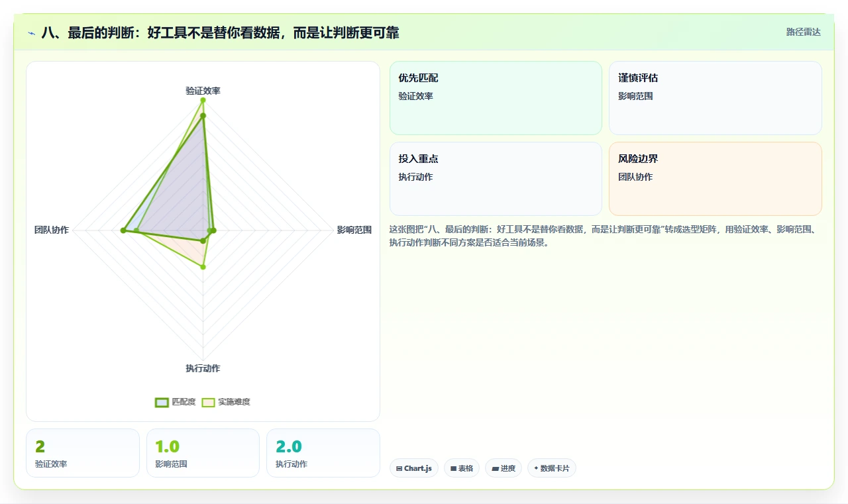
Task: Click the description paragraph under the cards
Action: [606, 236]
